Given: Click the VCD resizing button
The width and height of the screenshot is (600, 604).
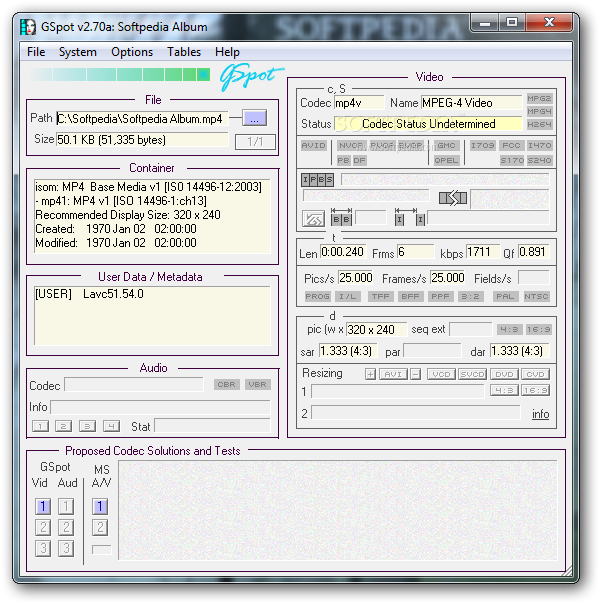Looking at the screenshot, I should pyautogui.click(x=441, y=374).
